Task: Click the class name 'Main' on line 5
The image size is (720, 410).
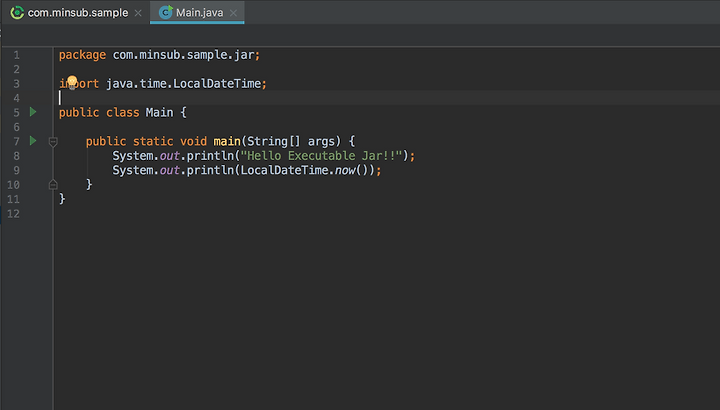Action: click(x=159, y=112)
